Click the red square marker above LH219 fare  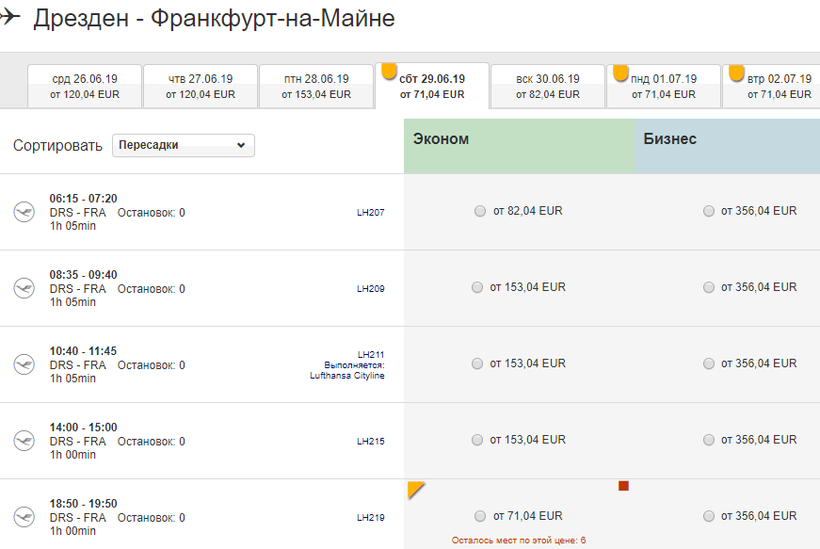coord(623,486)
